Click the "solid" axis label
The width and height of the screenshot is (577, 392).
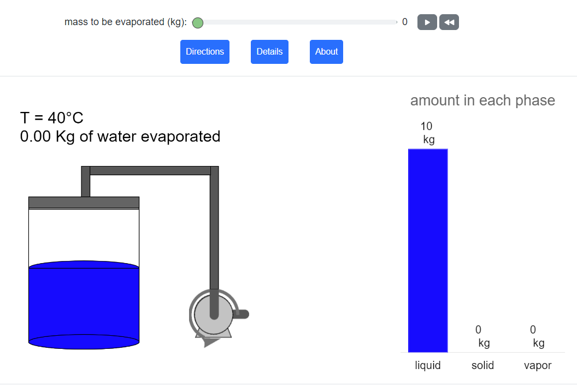[x=482, y=365]
